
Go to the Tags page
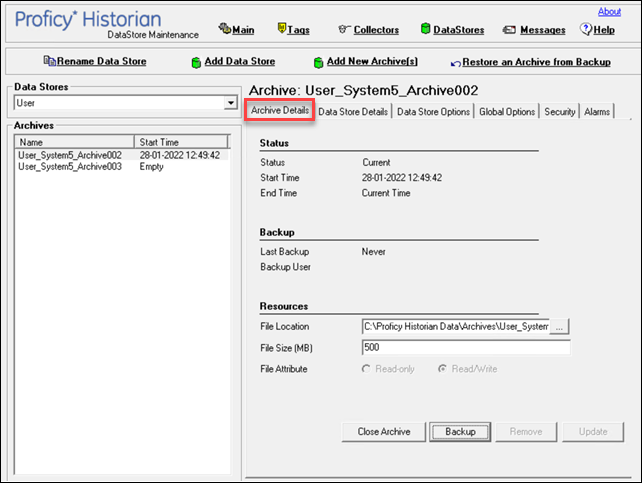point(298,30)
